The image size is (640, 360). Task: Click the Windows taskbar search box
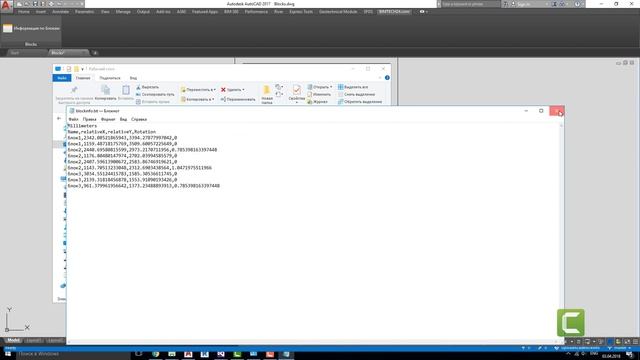[x=73, y=354]
